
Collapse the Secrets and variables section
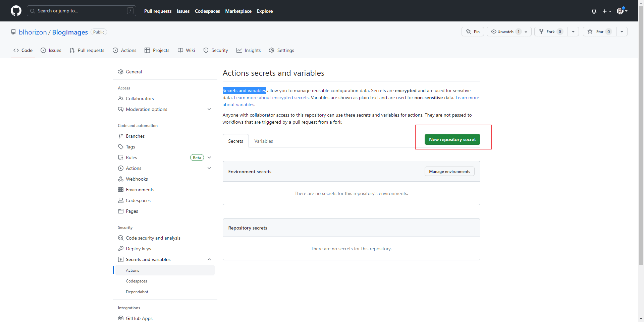209,259
